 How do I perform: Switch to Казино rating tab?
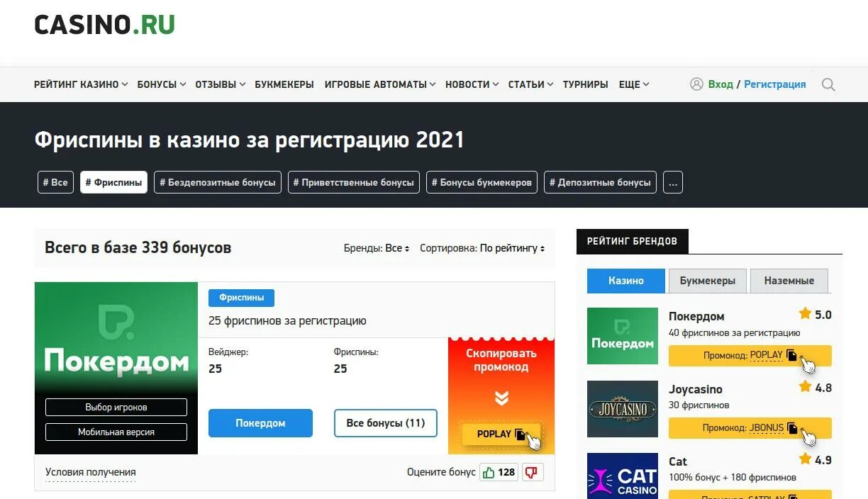(626, 281)
